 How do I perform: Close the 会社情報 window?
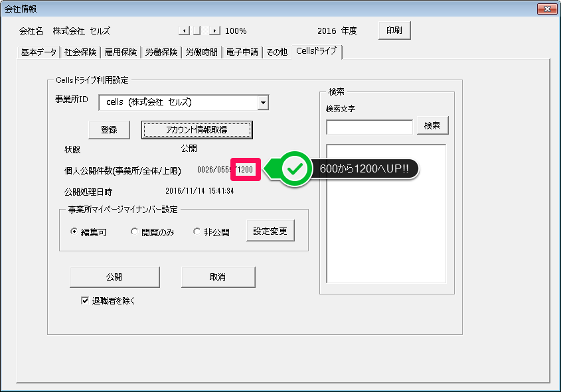click(x=547, y=9)
